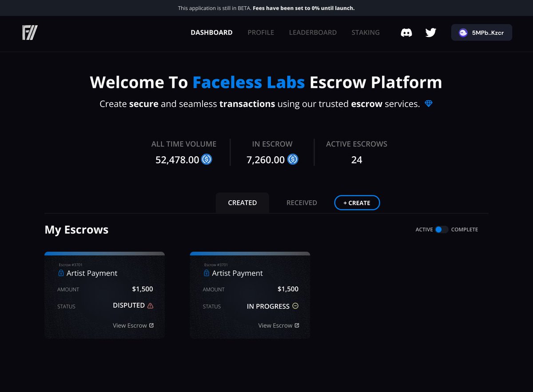This screenshot has width=533, height=392.
Task: Click the ACTIVE ESCROWS label
Action: coord(357,144)
